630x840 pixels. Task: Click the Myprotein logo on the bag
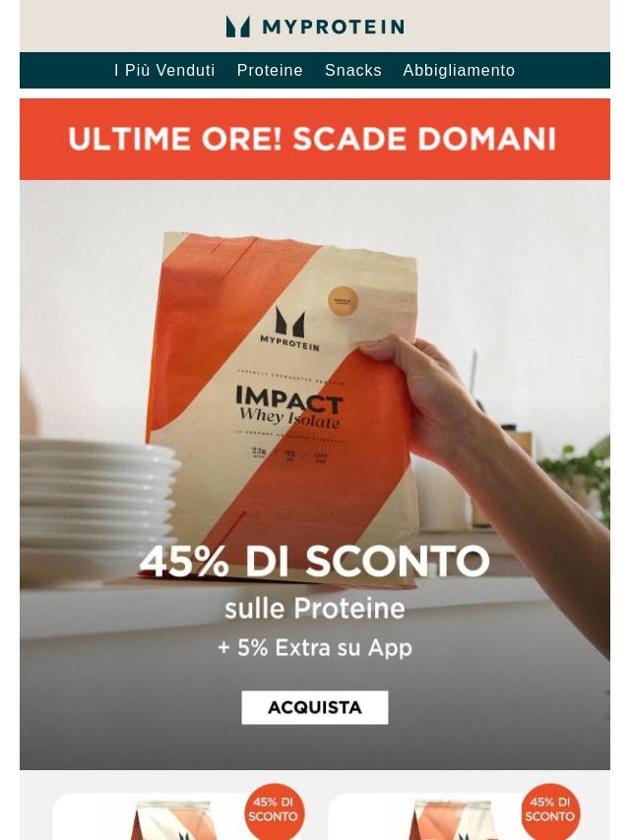pyautogui.click(x=289, y=330)
